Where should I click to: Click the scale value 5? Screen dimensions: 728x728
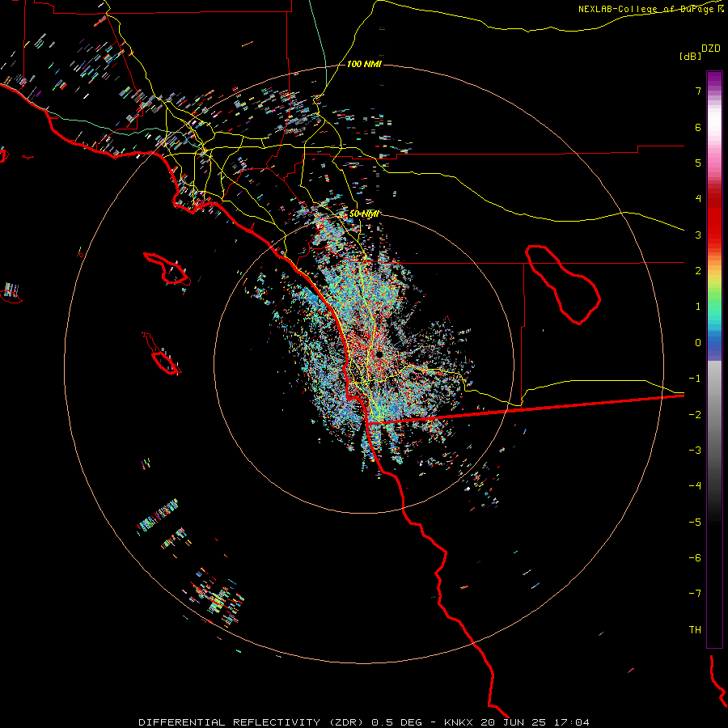(698, 163)
